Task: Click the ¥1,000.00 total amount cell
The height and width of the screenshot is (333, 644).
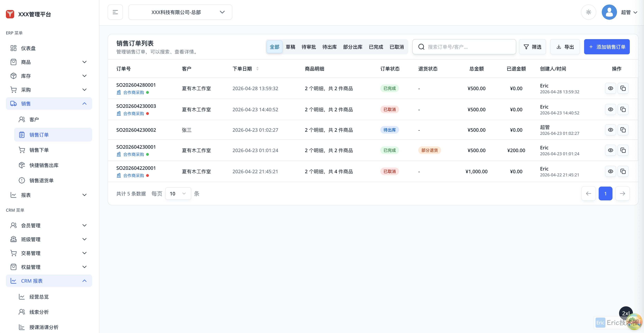Action: click(x=476, y=172)
